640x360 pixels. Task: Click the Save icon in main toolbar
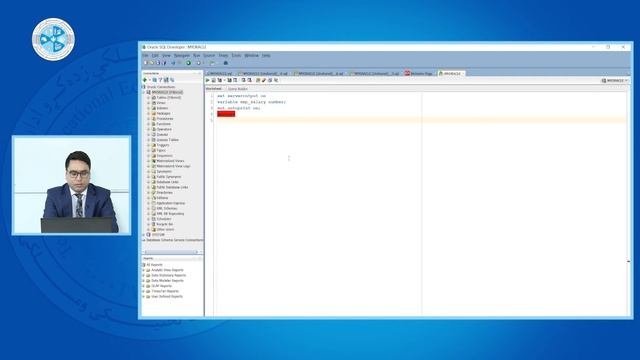158,63
